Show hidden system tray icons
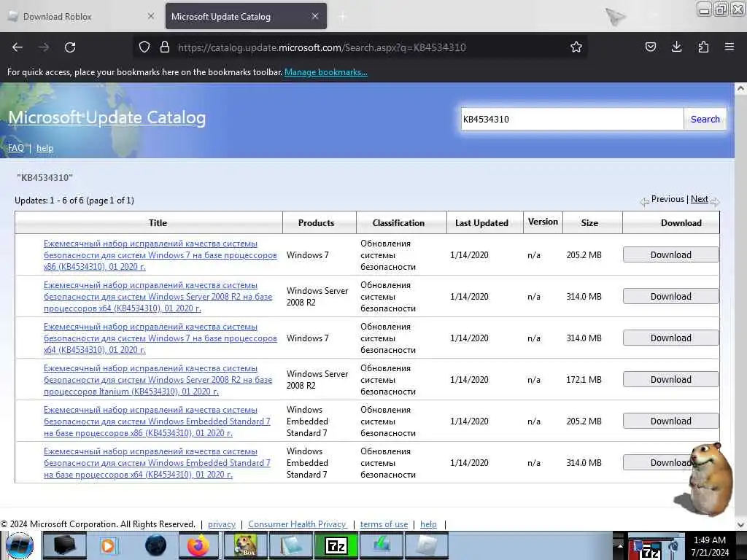747x560 pixels. (620, 545)
